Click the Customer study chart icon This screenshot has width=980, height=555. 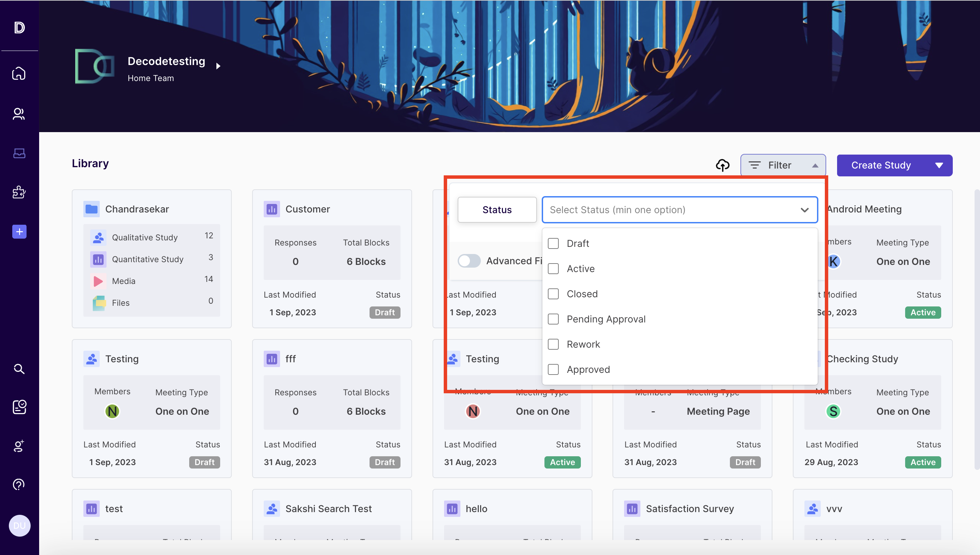[272, 209]
